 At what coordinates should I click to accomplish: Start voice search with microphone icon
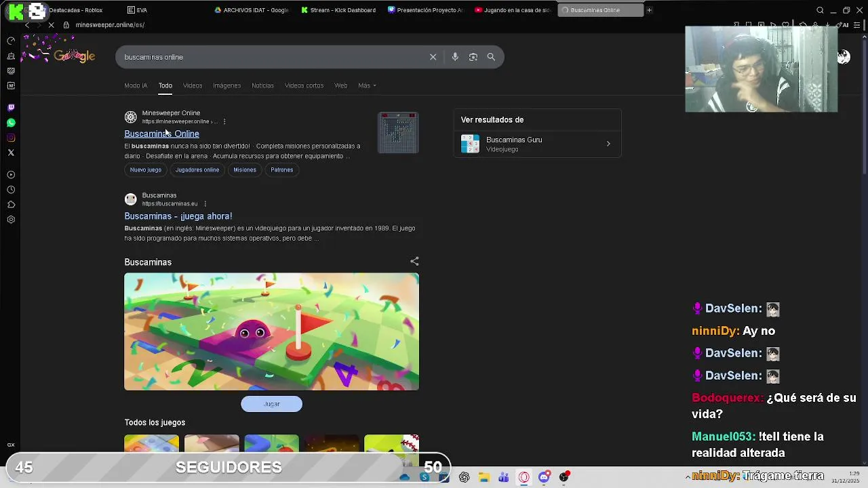[455, 57]
